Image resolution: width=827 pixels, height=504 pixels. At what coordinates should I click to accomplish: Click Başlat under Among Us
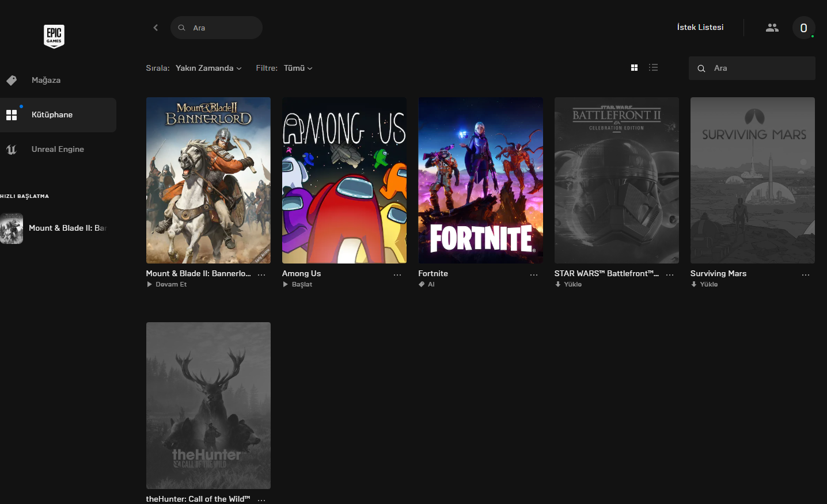(297, 284)
